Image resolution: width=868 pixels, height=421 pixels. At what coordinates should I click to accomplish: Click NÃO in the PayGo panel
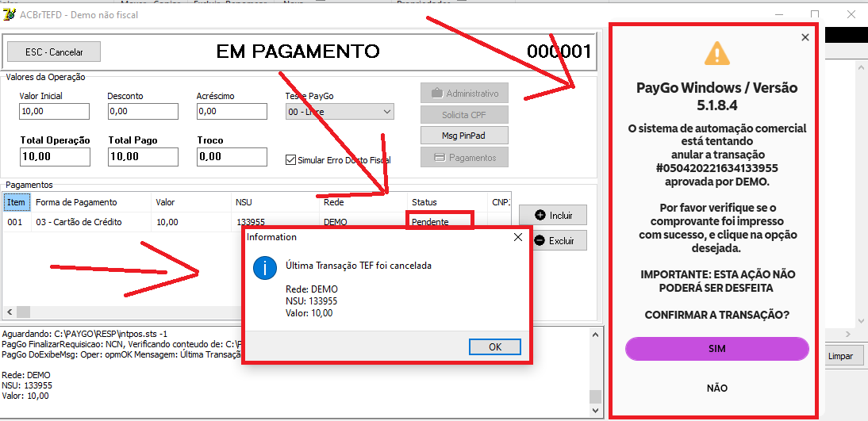pos(717,388)
